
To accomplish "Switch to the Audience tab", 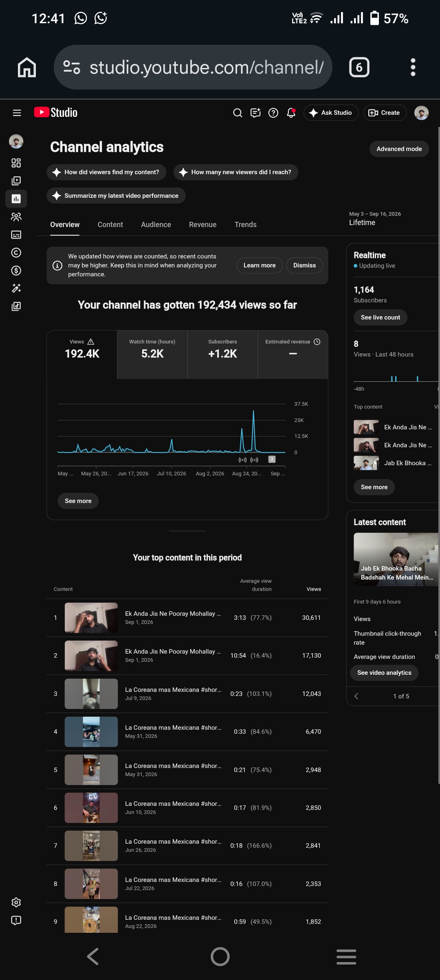I will coord(156,225).
